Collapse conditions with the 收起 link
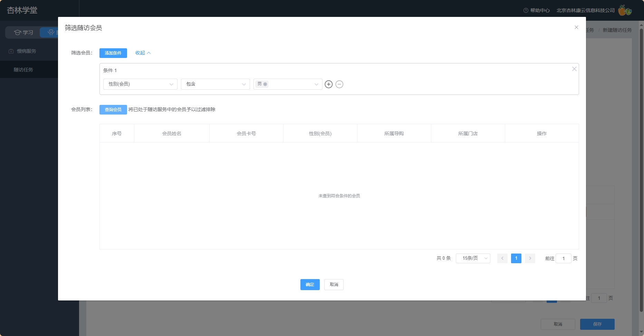Viewport: 644px width, 336px height. coord(143,53)
